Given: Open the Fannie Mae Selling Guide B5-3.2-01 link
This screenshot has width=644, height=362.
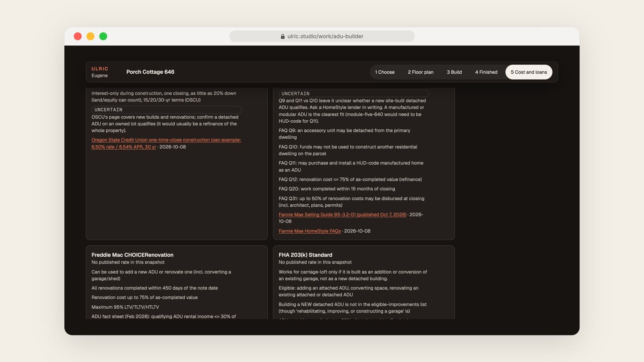Looking at the screenshot, I should click(343, 214).
